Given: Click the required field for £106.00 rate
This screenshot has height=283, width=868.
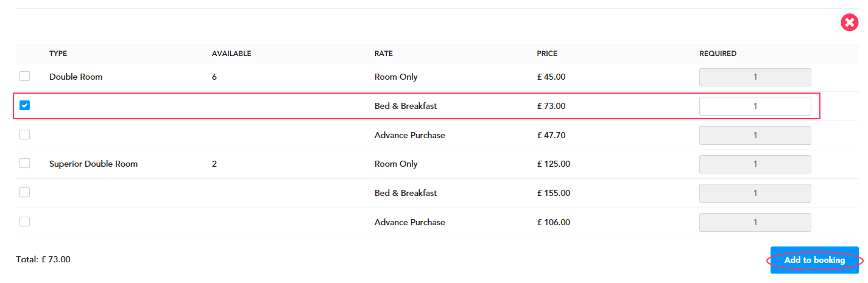Looking at the screenshot, I should (x=755, y=222).
